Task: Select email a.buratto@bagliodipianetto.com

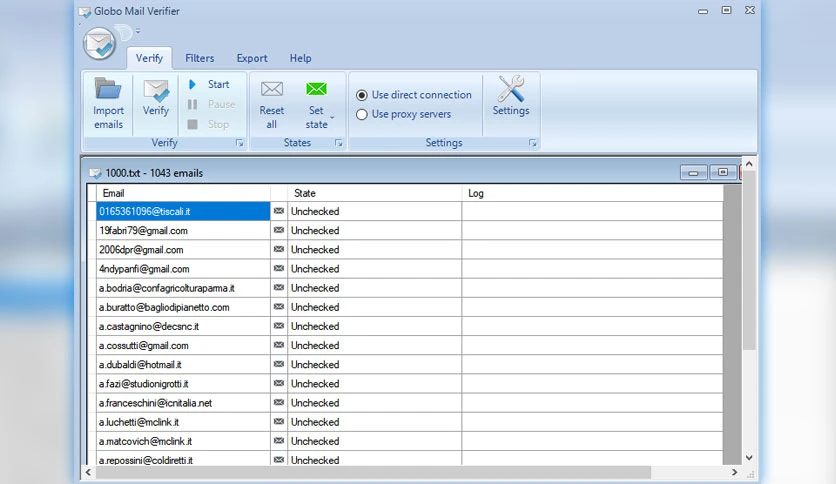Action: coord(183,307)
